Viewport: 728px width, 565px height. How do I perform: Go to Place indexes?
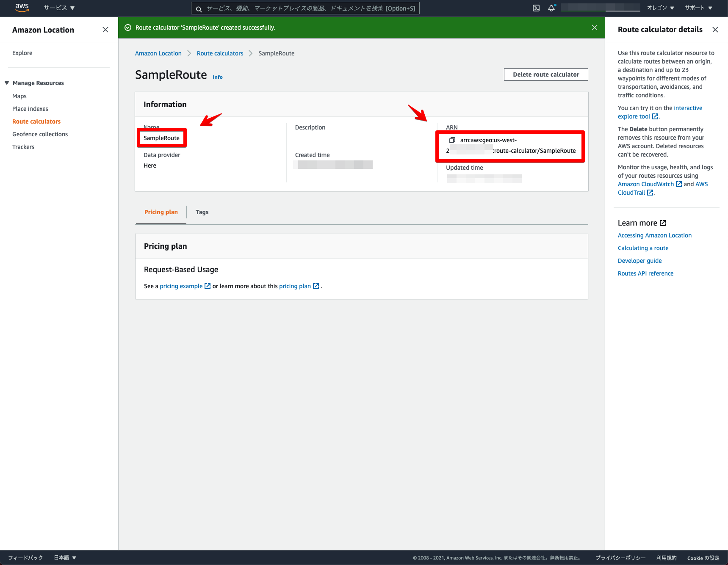coord(30,109)
